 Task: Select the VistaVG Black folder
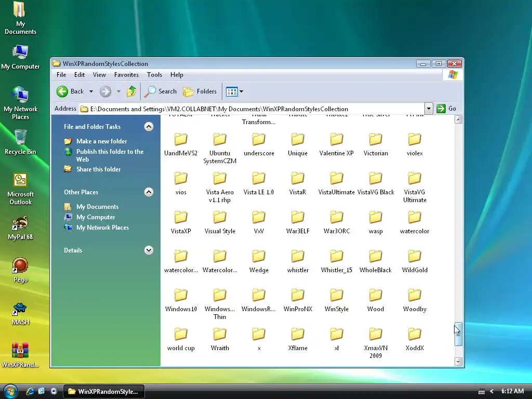coord(376,183)
